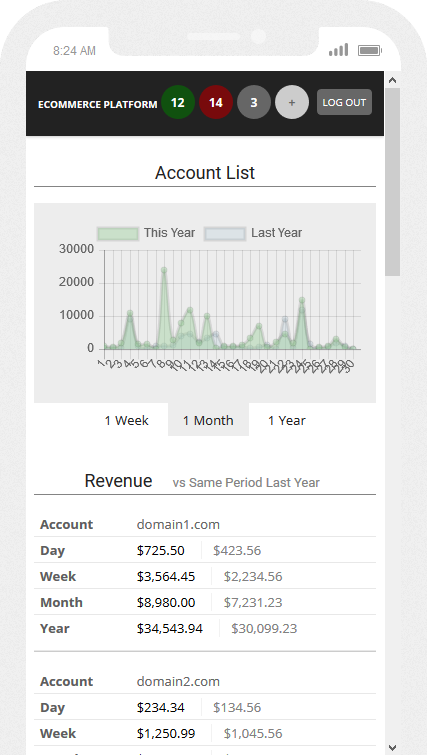This screenshot has height=755, width=427.
Task: Click domain2 day value $234.34
Action: coord(160,707)
